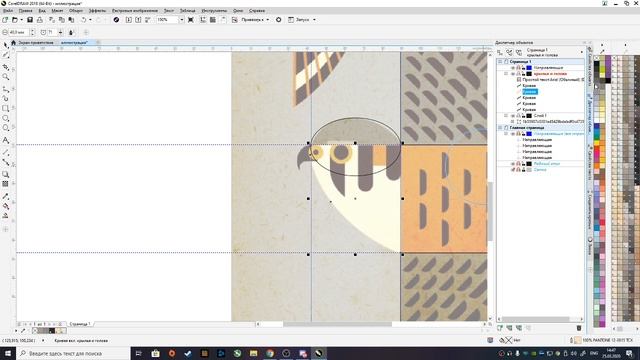Select the Artistic Media tool
Image resolution: width=640 pixels, height=360 pixels.
tap(5, 98)
